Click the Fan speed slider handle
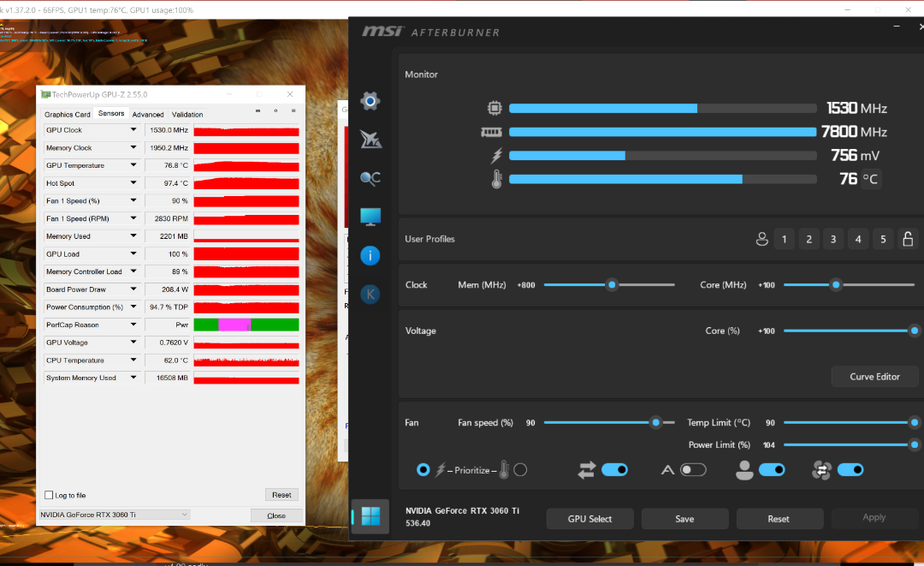Viewport: 924px width, 566px height. tap(655, 422)
